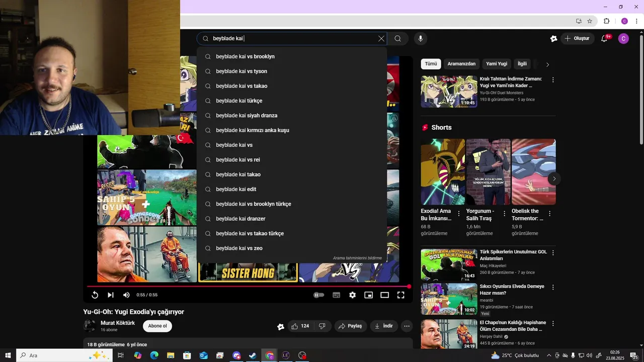
Task: Start voice search with microphone
Action: [x=421, y=39]
